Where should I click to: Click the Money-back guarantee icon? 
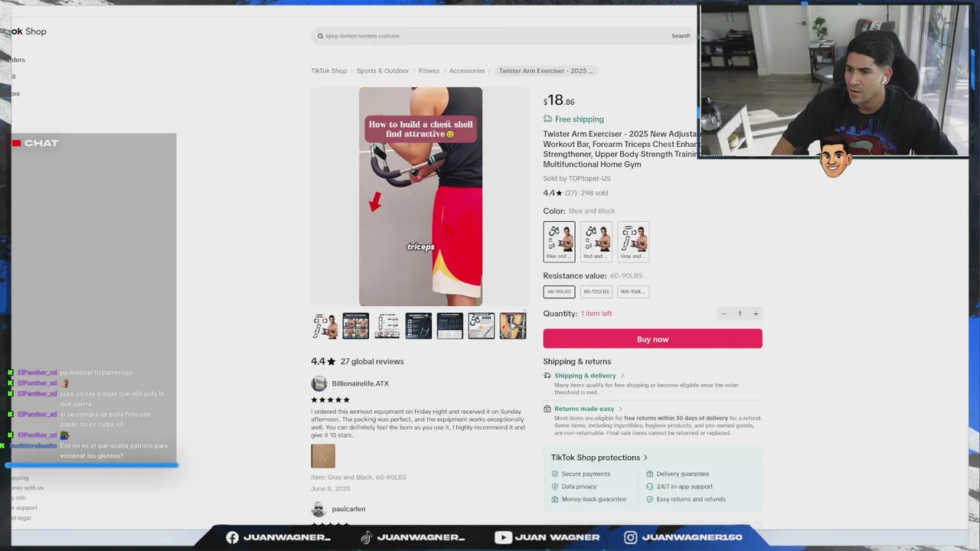point(555,499)
